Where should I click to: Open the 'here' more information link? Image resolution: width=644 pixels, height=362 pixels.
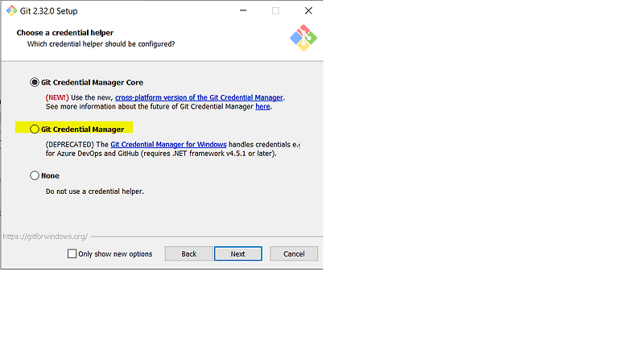tap(263, 106)
